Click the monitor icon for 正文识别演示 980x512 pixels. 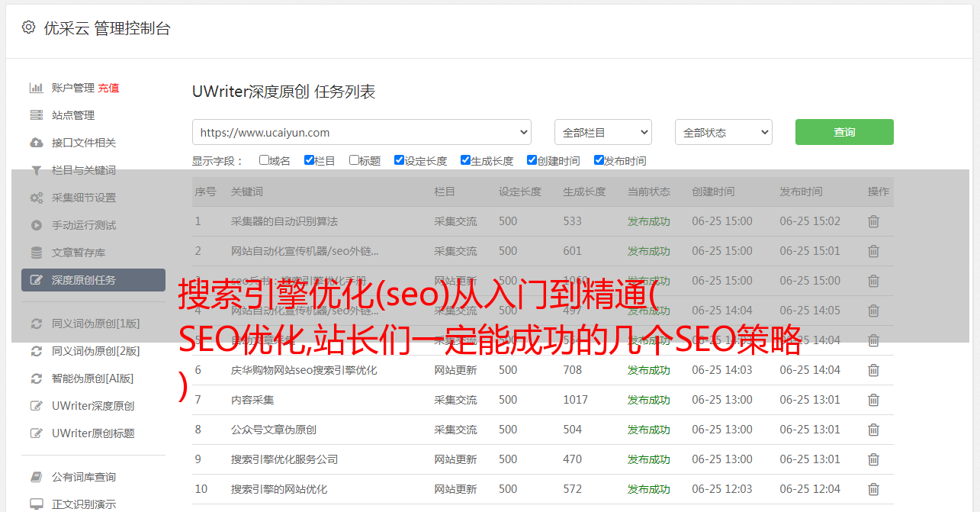36,504
